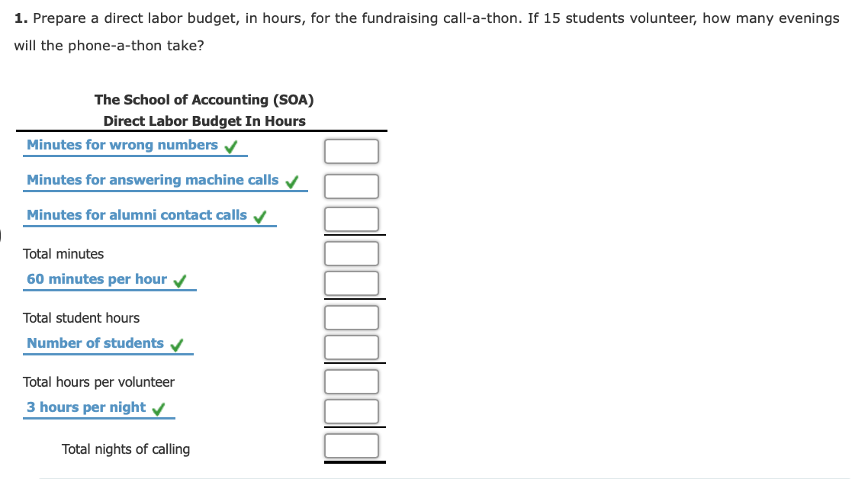Open the Minutes for wrong numbers label dropdown

(121, 144)
